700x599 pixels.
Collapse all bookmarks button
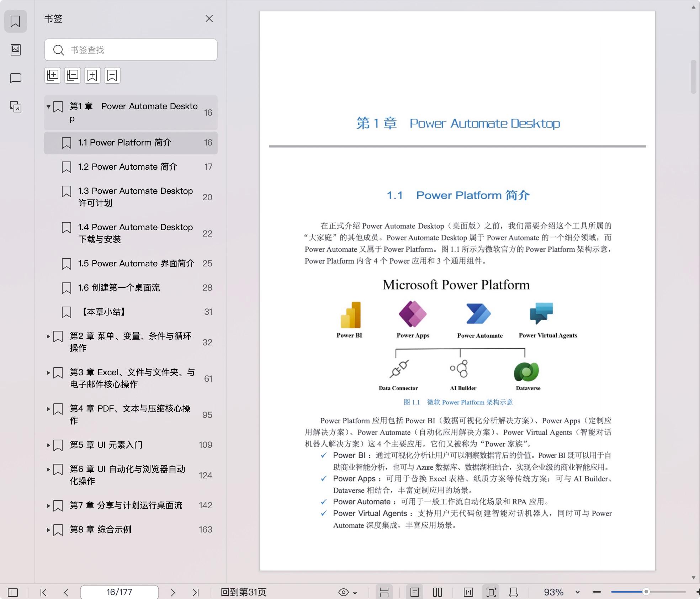[x=73, y=75]
